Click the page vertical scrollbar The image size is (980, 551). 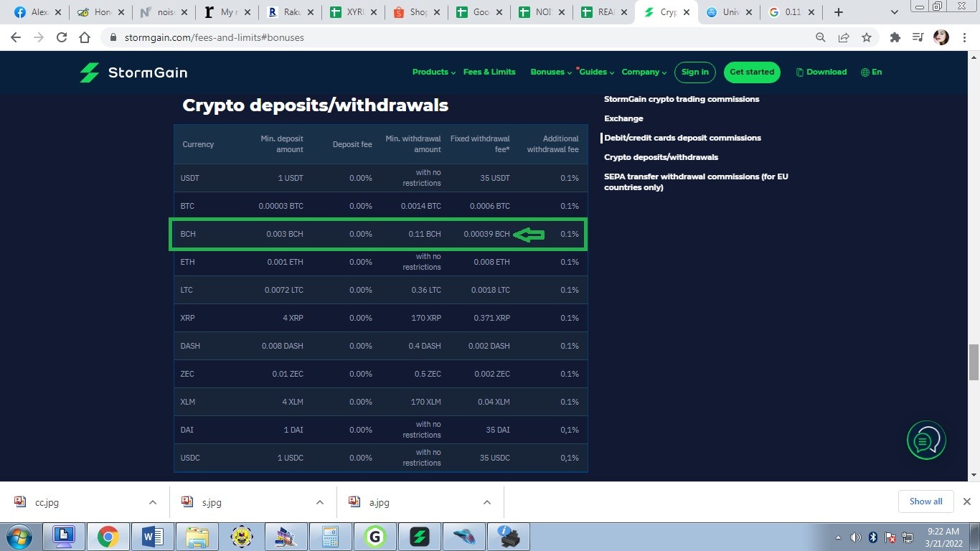[x=974, y=362]
